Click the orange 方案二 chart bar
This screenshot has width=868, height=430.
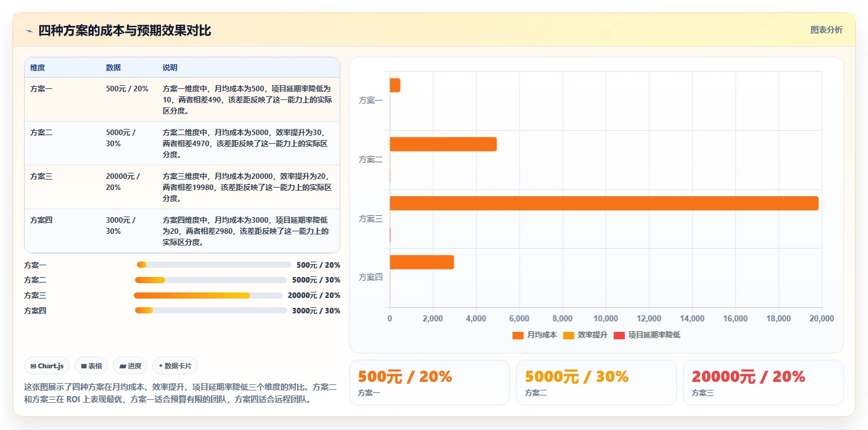click(x=443, y=144)
